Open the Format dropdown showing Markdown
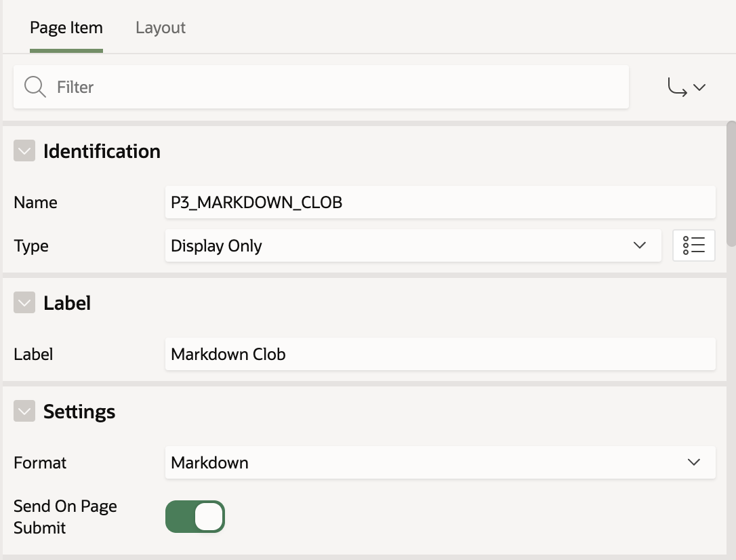The height and width of the screenshot is (560, 736). click(439, 462)
